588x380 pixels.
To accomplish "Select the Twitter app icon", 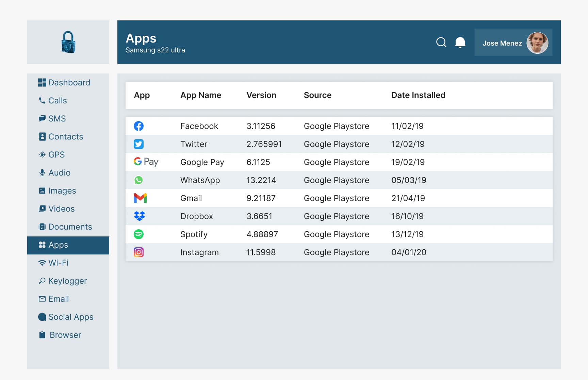I will click(138, 144).
